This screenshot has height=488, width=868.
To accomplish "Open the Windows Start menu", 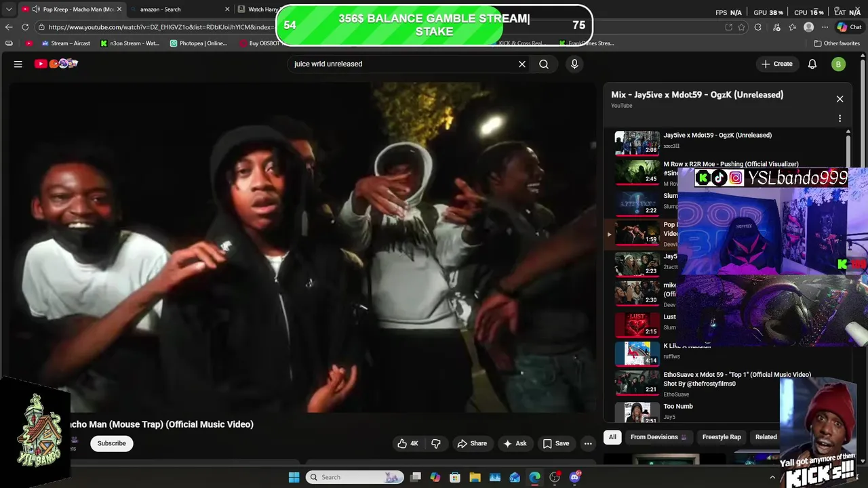I will tap(294, 477).
